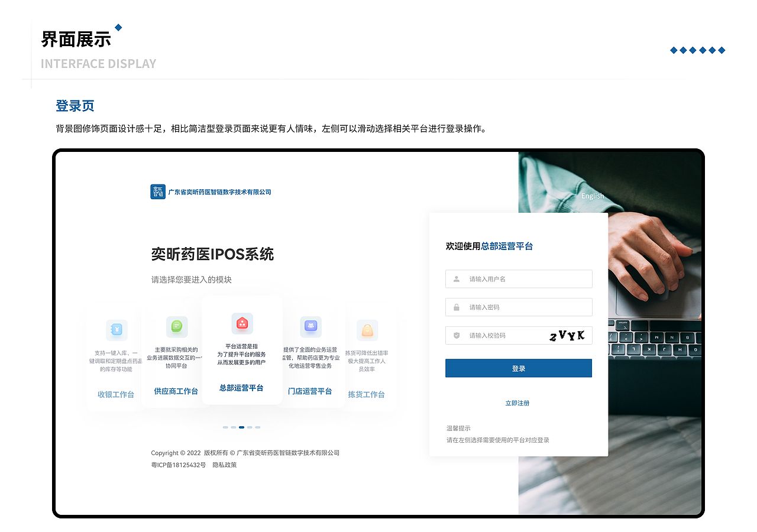Click the 界面展示 page title
Image resolution: width=757 pixels, height=532 pixels.
pyautogui.click(x=76, y=40)
